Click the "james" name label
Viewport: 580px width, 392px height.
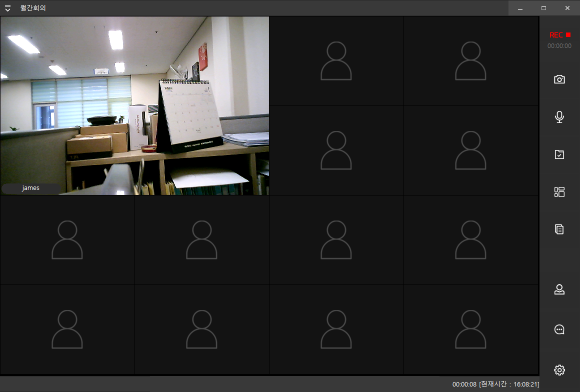(30, 188)
